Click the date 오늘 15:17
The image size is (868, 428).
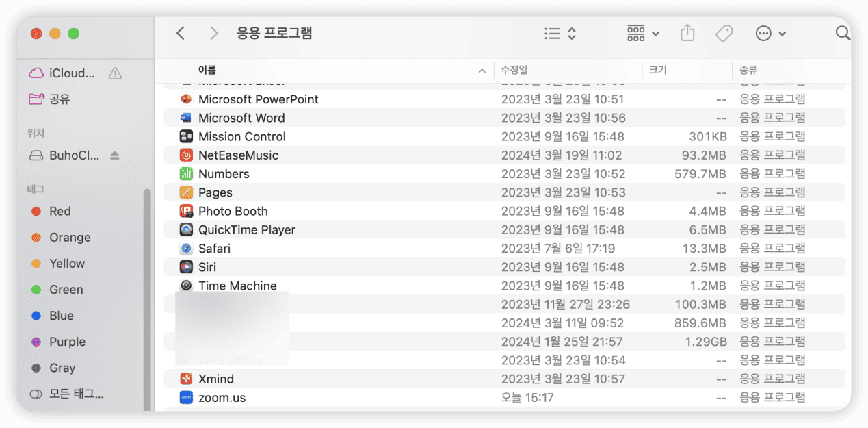[x=527, y=397]
